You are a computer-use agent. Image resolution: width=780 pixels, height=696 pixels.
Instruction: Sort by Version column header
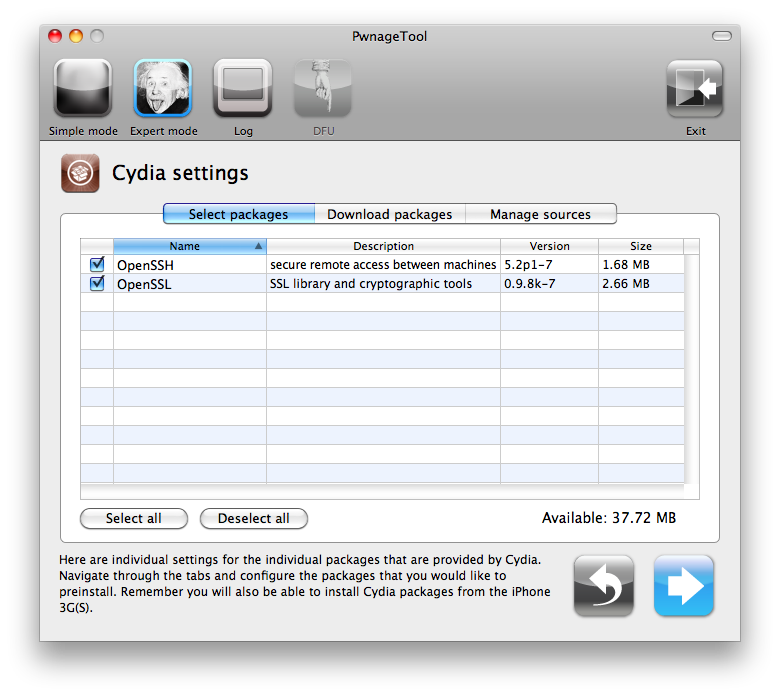pyautogui.click(x=549, y=246)
